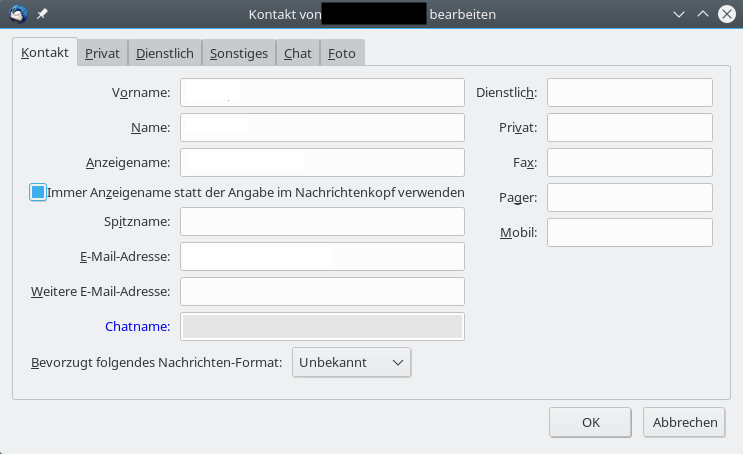Close the dialog with the X icon
The image size is (743, 454).
725,15
